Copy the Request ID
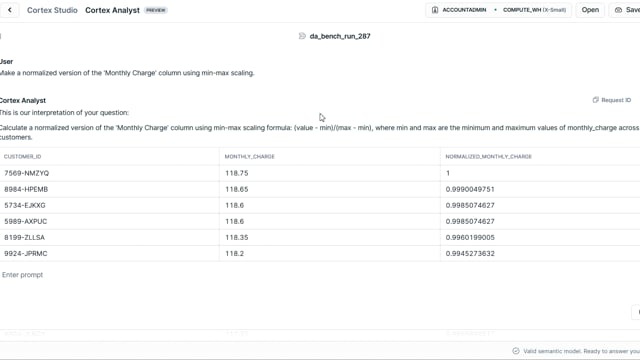Viewport: 640px width, 360px height. coord(612,100)
